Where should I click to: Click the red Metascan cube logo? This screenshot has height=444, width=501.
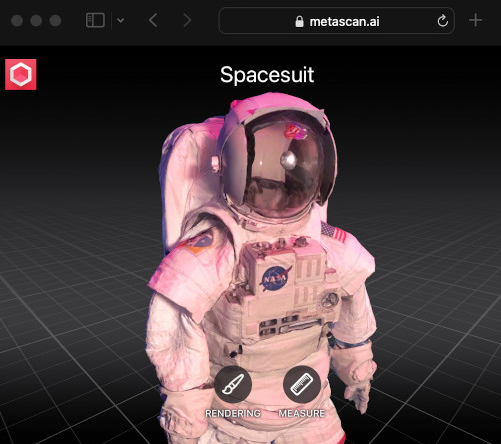point(21,74)
